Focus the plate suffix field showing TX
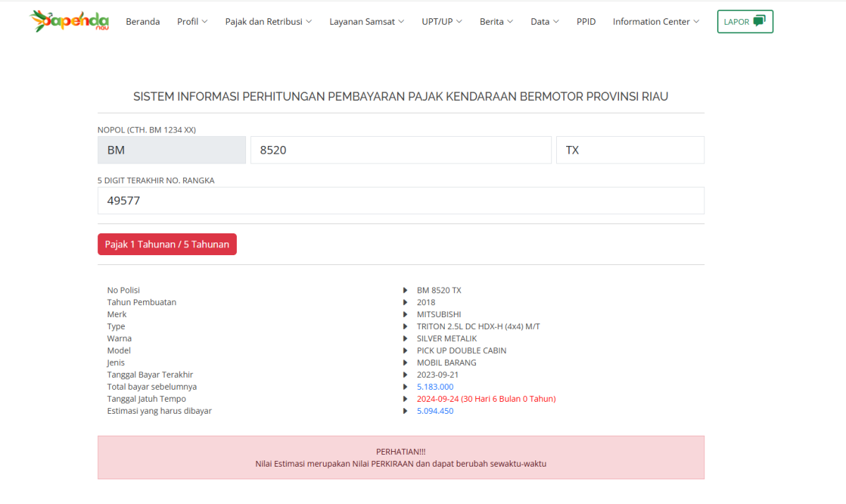The image size is (846, 504). coord(630,150)
